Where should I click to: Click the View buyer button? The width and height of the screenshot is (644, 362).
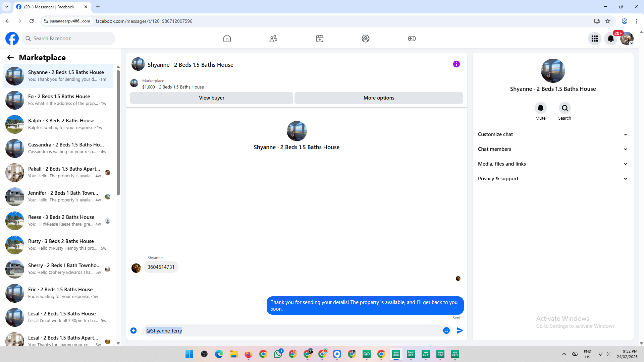pos(211,98)
